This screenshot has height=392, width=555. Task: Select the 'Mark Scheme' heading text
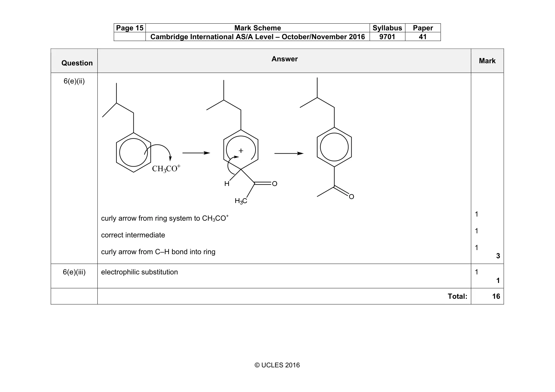point(257,28)
